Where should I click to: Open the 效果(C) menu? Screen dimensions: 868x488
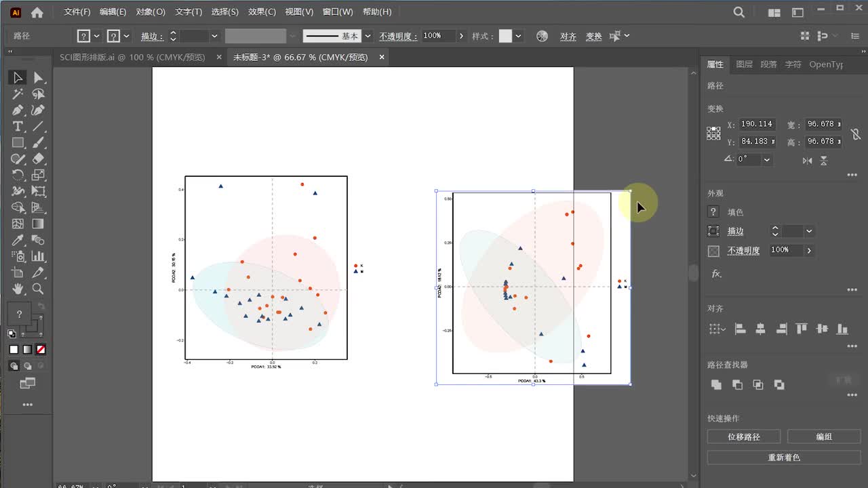(262, 12)
